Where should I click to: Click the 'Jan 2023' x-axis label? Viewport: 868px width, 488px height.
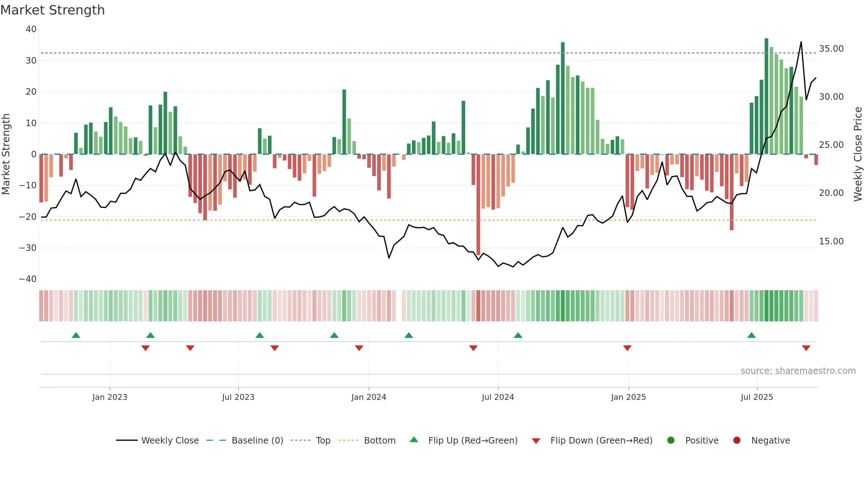coord(110,397)
